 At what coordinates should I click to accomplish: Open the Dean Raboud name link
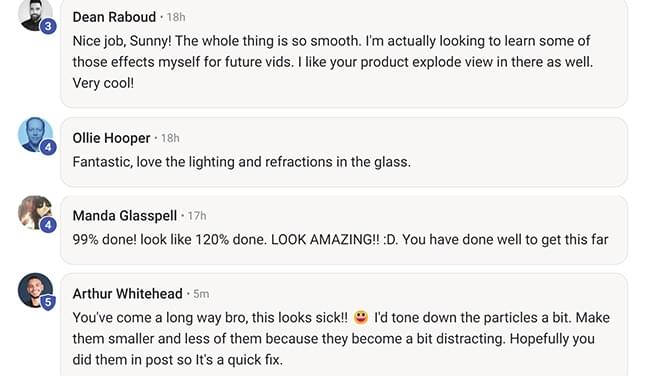(114, 17)
